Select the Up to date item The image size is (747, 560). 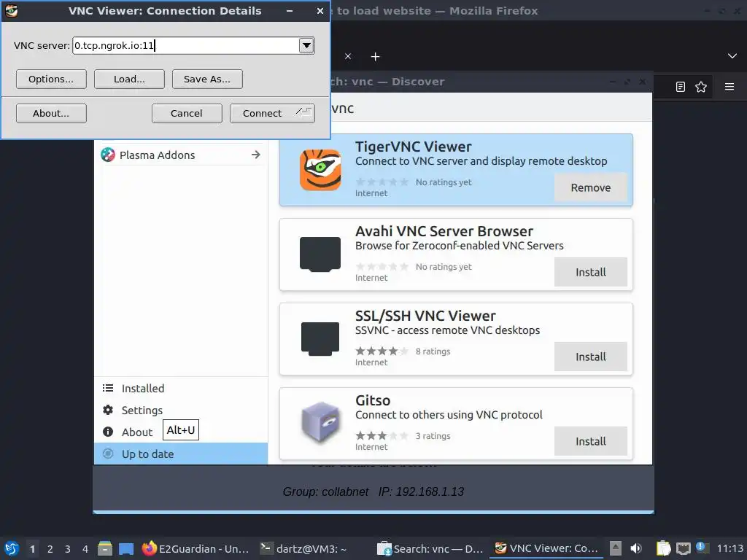click(181, 454)
